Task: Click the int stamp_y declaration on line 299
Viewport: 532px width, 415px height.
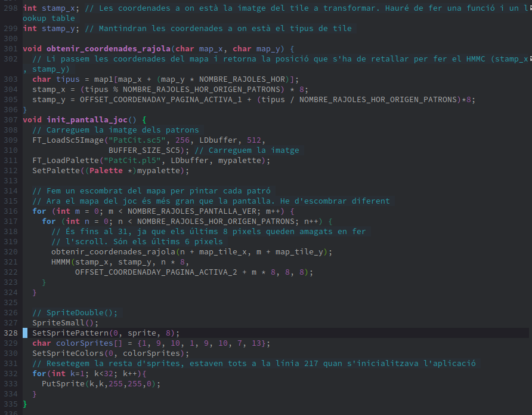Action: (x=51, y=29)
